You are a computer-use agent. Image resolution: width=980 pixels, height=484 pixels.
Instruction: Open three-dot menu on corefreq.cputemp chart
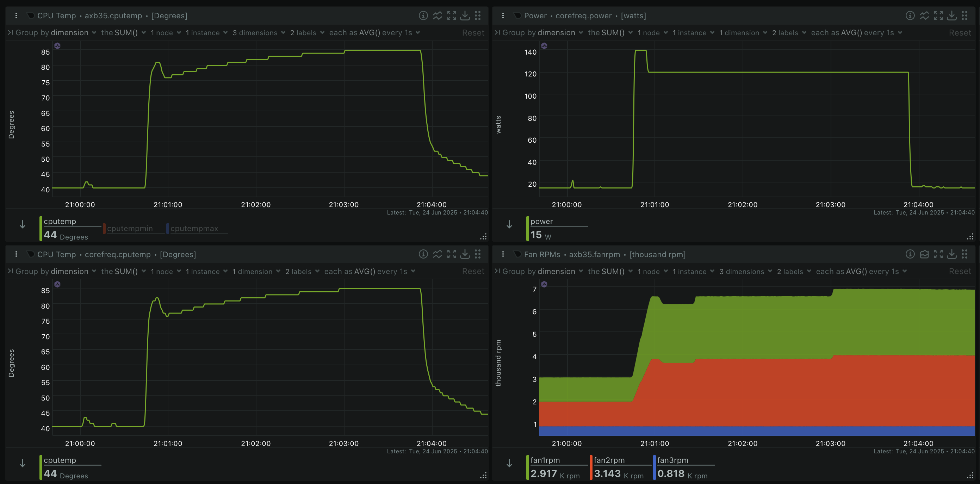(16, 254)
